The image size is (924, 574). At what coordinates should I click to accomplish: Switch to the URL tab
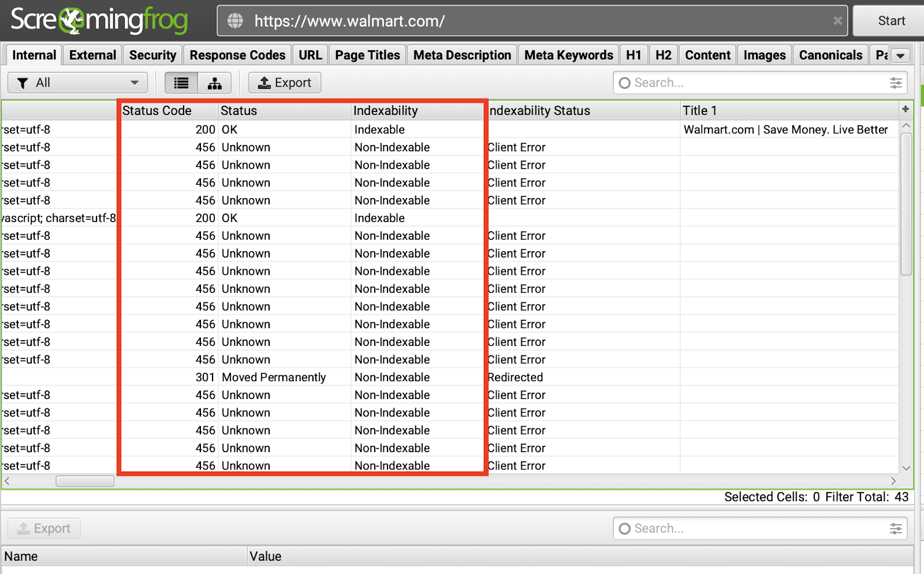(310, 55)
